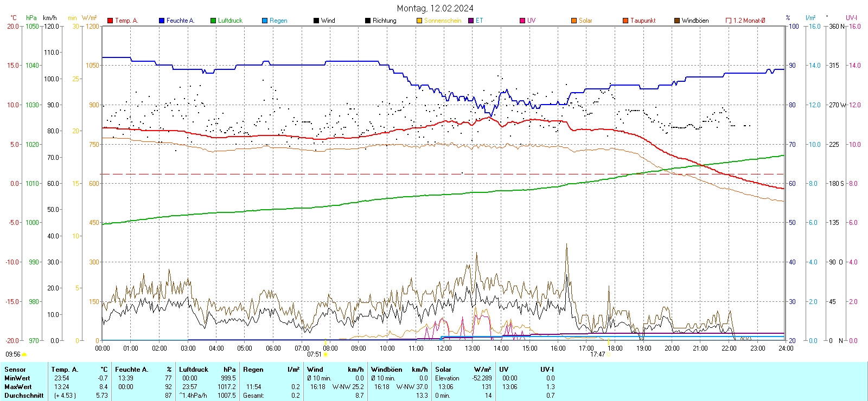
Task: Click the Taupunkt legend label
Action: [x=643, y=21]
